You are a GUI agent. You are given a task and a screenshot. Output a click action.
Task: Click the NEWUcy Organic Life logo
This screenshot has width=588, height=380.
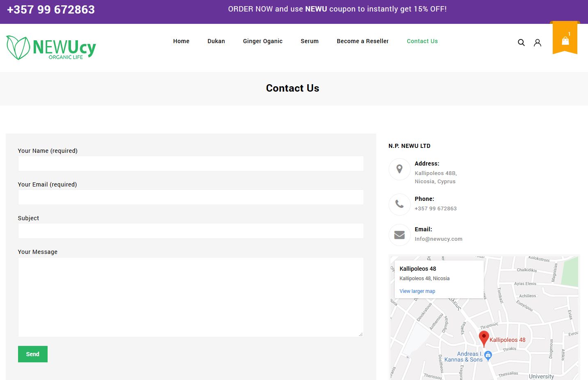click(x=51, y=48)
